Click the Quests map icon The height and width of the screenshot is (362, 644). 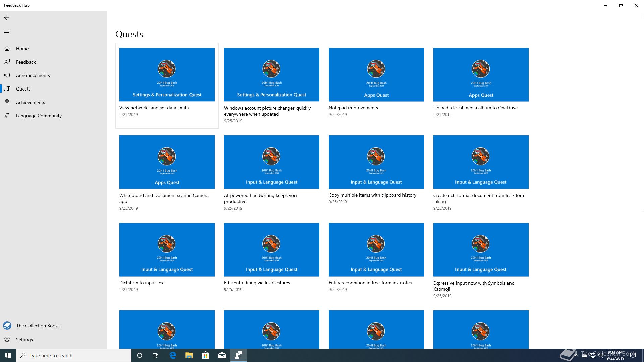7,89
